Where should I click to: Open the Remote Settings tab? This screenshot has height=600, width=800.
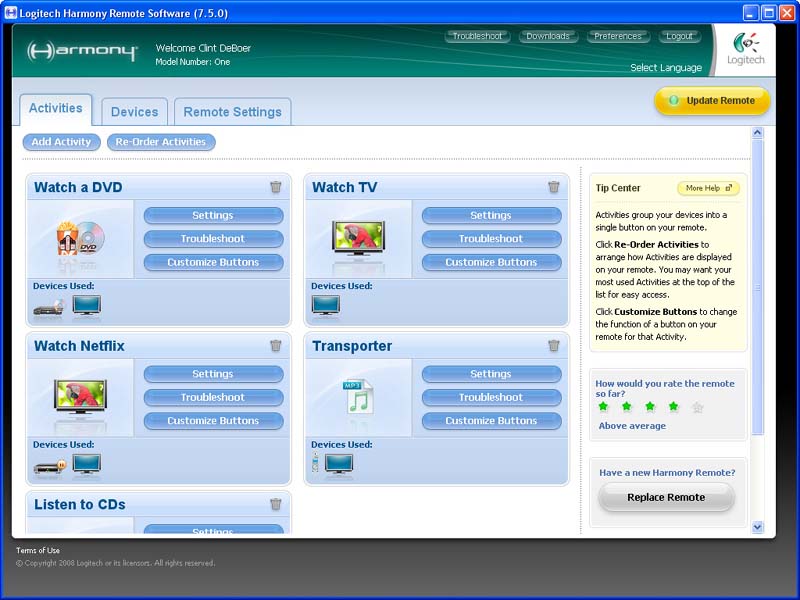(232, 112)
